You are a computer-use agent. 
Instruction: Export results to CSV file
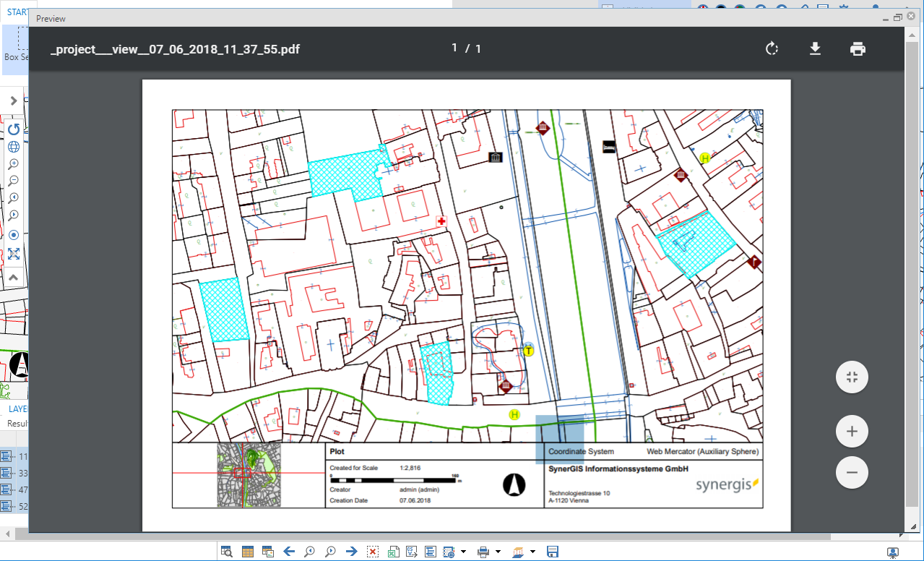[x=412, y=552]
